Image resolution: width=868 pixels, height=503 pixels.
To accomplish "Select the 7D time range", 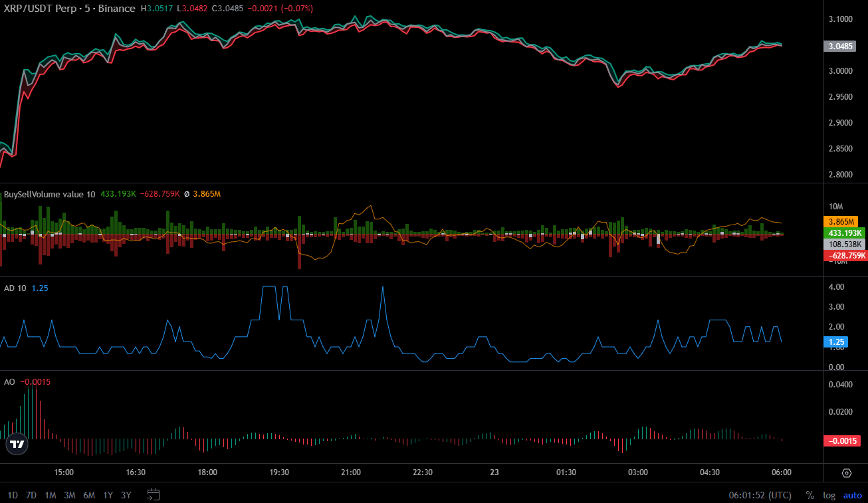I will point(31,495).
